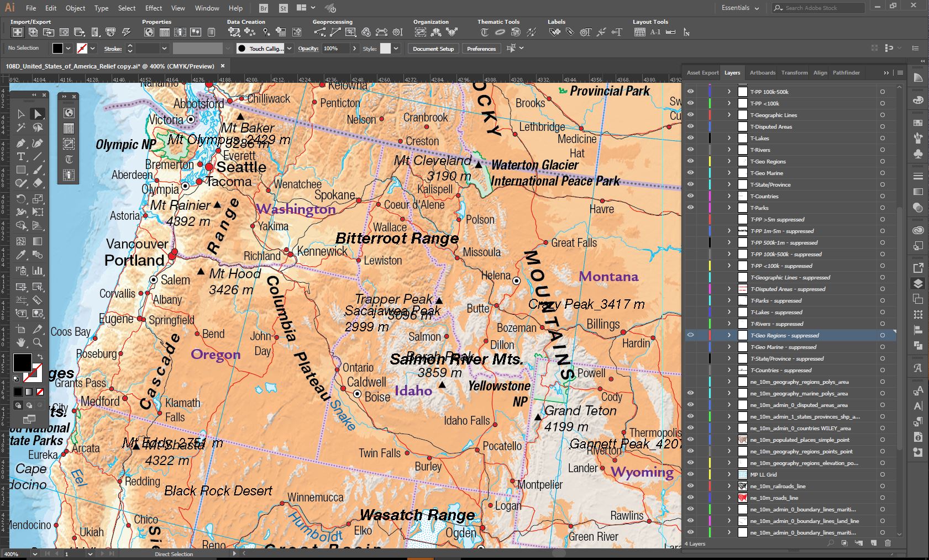Viewport: 929px width, 560px height.
Task: Close the 108D United States Relief document tab
Action: click(223, 66)
